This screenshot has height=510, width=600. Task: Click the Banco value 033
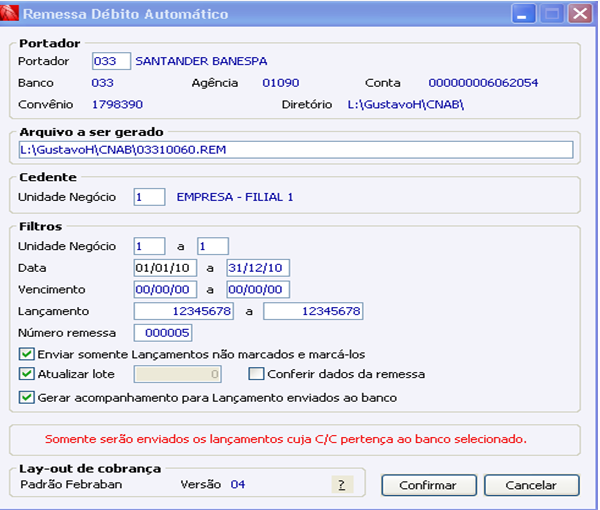(103, 83)
